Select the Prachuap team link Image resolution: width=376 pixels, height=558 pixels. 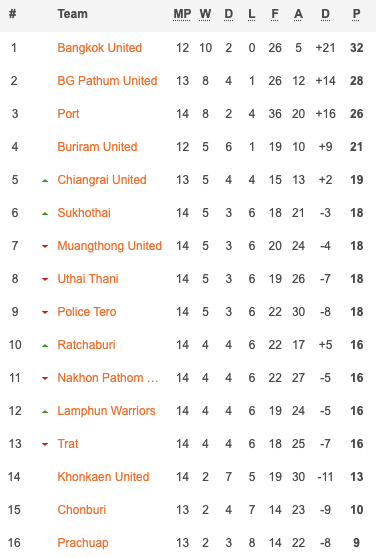(x=83, y=543)
